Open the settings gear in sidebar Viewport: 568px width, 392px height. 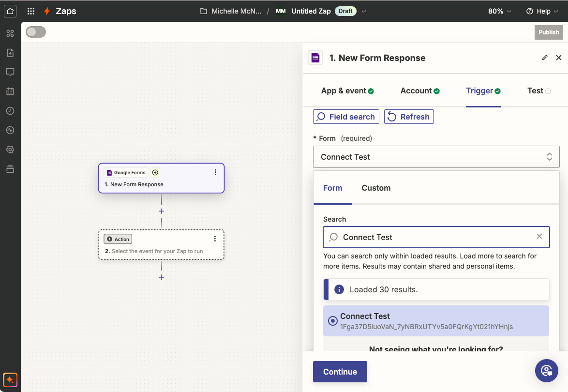[10, 150]
